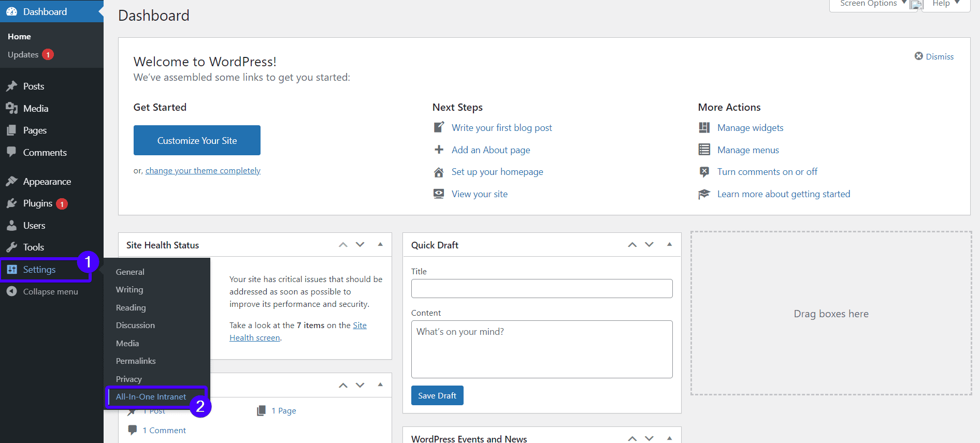The height and width of the screenshot is (443, 980).
Task: Click the Collapse menu arrow icon
Action: tap(11, 291)
